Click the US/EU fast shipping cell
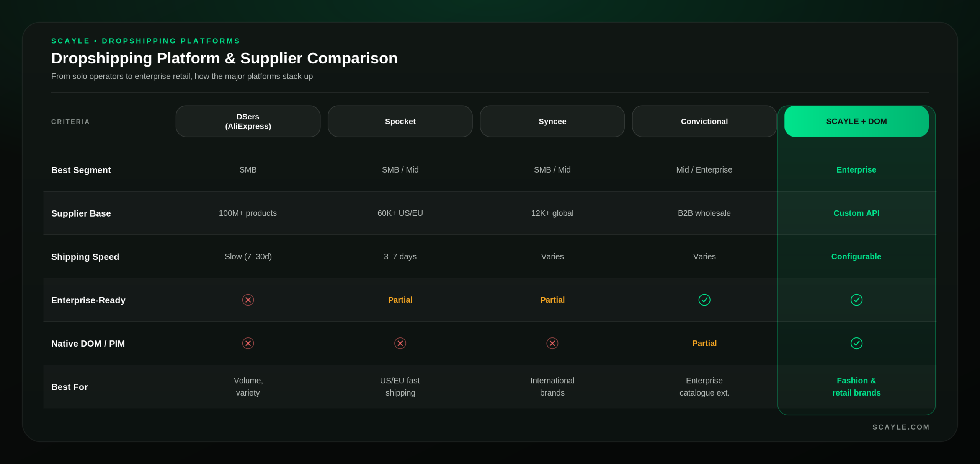The width and height of the screenshot is (980, 464). tap(400, 387)
